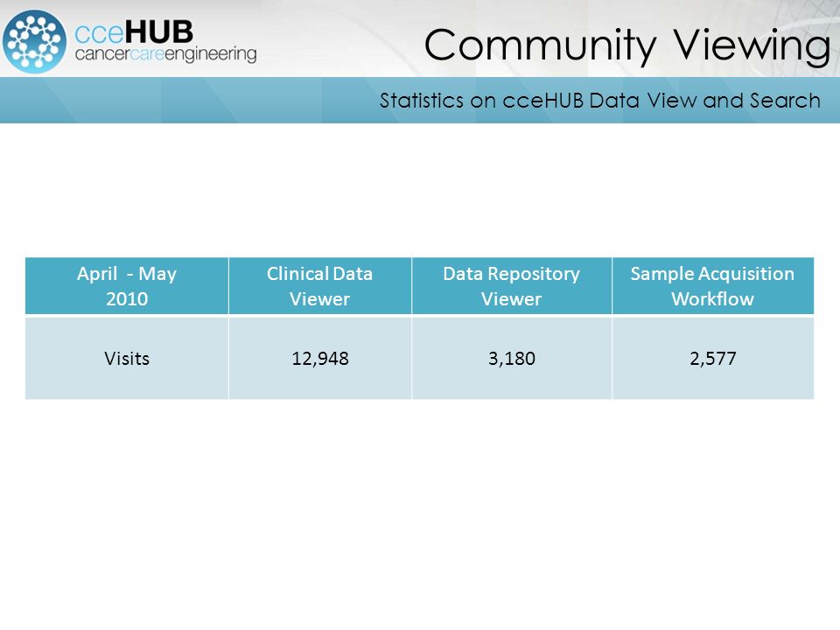The width and height of the screenshot is (840, 630).
Task: Select the subtitle 'Statistics on cceHUB Data View and Search'
Action: pyautogui.click(x=600, y=101)
